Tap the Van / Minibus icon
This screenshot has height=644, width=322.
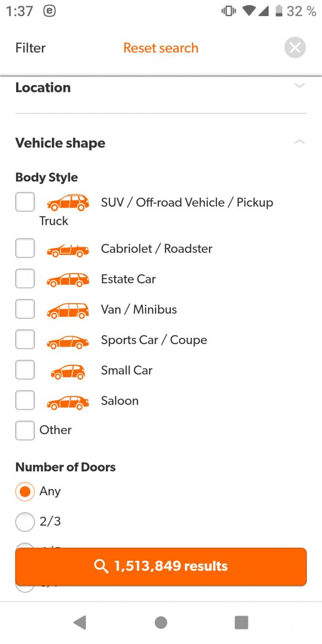pos(68,310)
